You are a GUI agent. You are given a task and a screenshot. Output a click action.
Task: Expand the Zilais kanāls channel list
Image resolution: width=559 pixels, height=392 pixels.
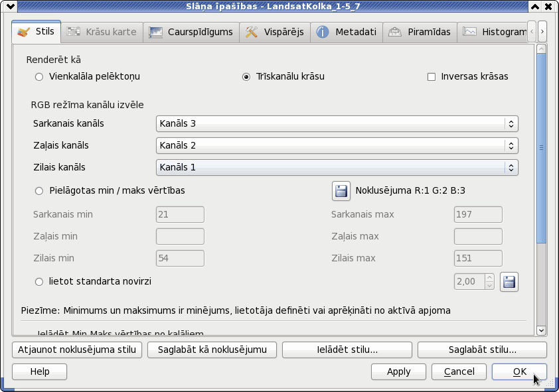click(337, 167)
